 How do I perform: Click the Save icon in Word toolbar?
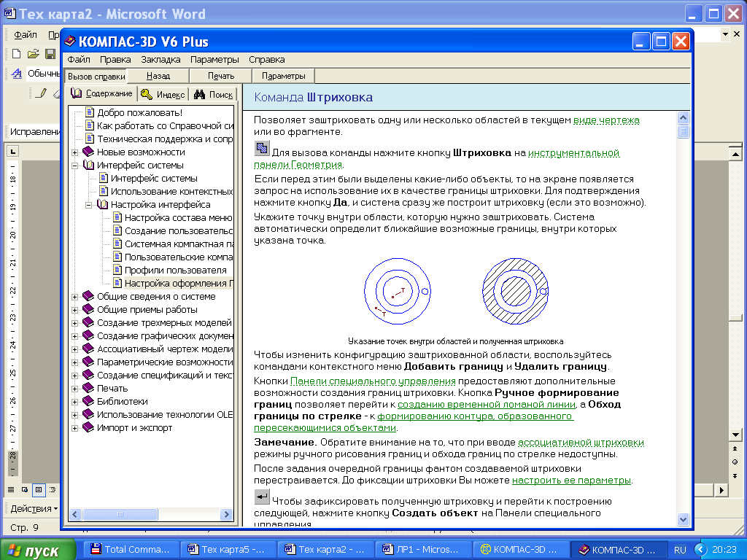50,54
